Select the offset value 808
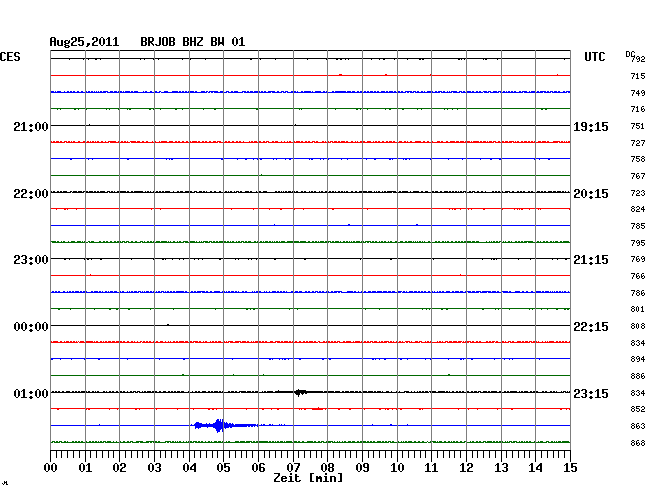Viewport: 650px width, 494px height. coord(638,326)
